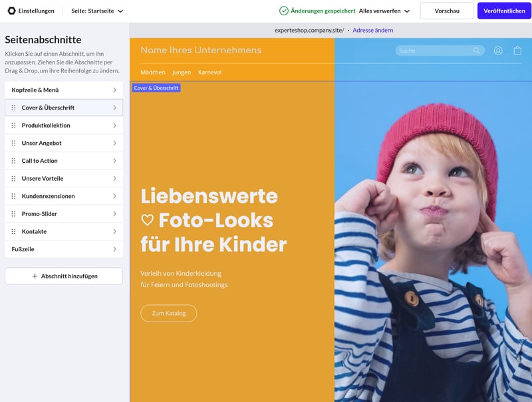The image size is (532, 402).
Task: Click the green saved-changes checkmark icon
Action: coord(284,11)
